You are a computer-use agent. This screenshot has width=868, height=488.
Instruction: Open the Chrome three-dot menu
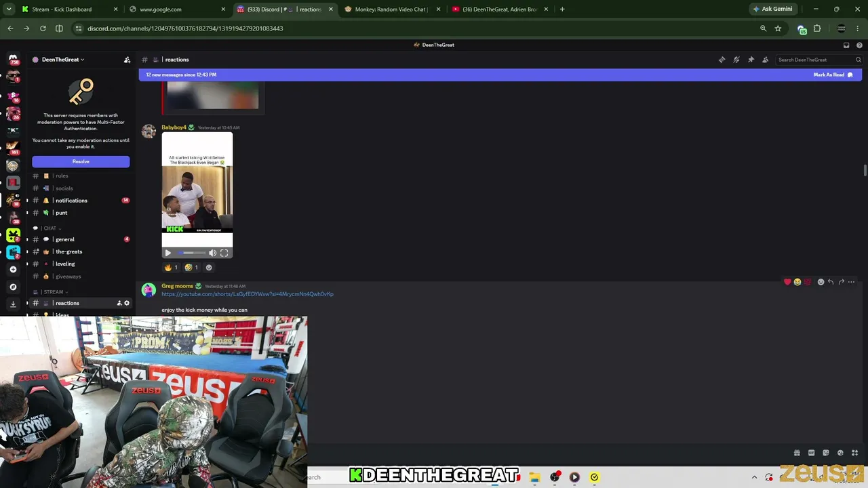pos(859,28)
